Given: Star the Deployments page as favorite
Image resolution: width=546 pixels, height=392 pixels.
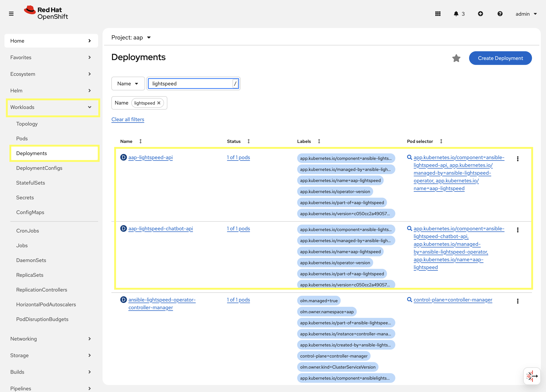Looking at the screenshot, I should pos(456,58).
